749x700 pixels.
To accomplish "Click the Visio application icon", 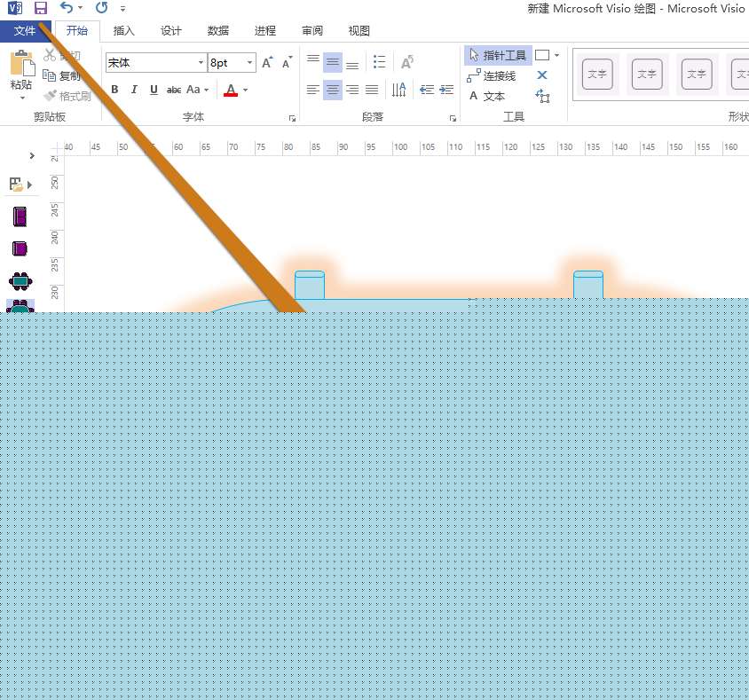I will 15,8.
